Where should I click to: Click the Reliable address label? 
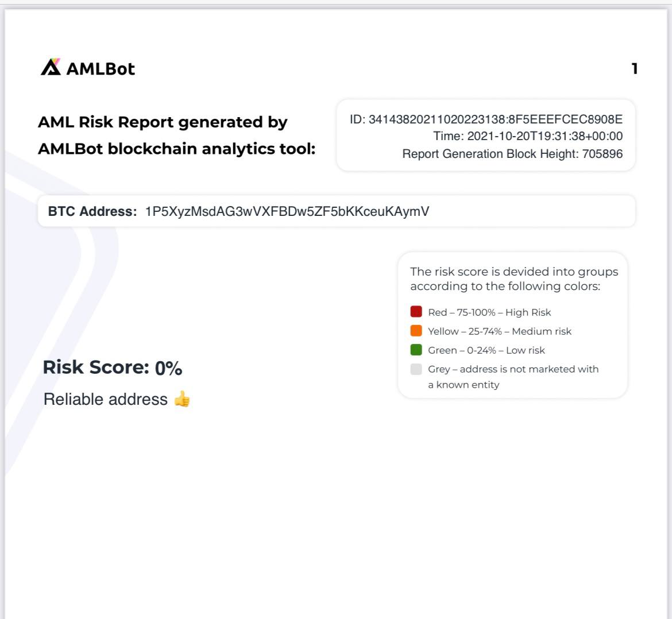106,399
